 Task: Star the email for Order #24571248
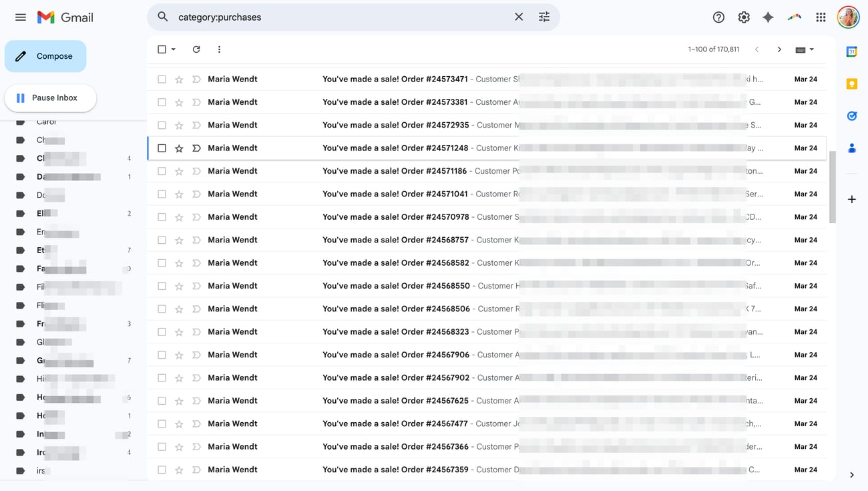click(179, 148)
